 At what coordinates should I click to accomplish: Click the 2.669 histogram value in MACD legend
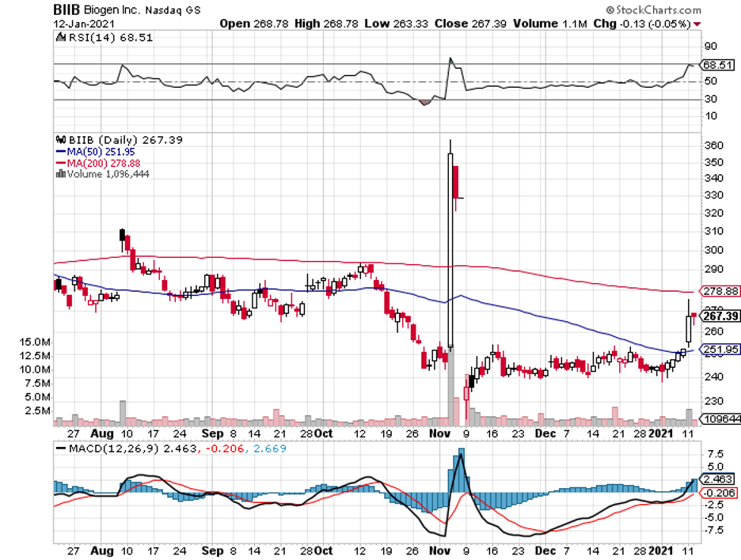270,448
